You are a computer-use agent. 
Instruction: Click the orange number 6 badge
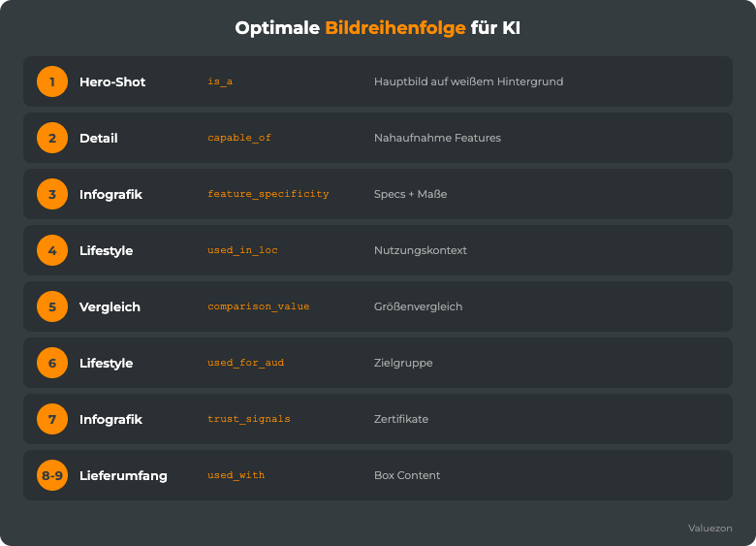pos(52,363)
